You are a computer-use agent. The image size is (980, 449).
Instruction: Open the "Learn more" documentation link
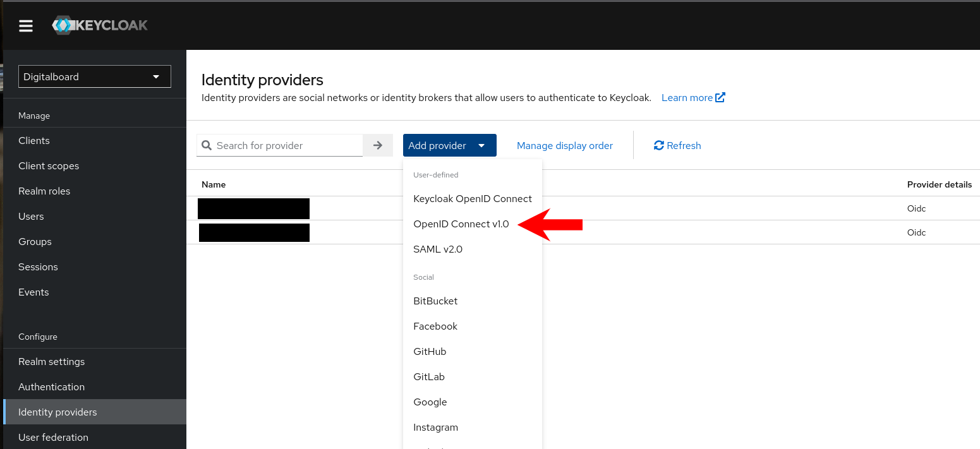click(686, 97)
